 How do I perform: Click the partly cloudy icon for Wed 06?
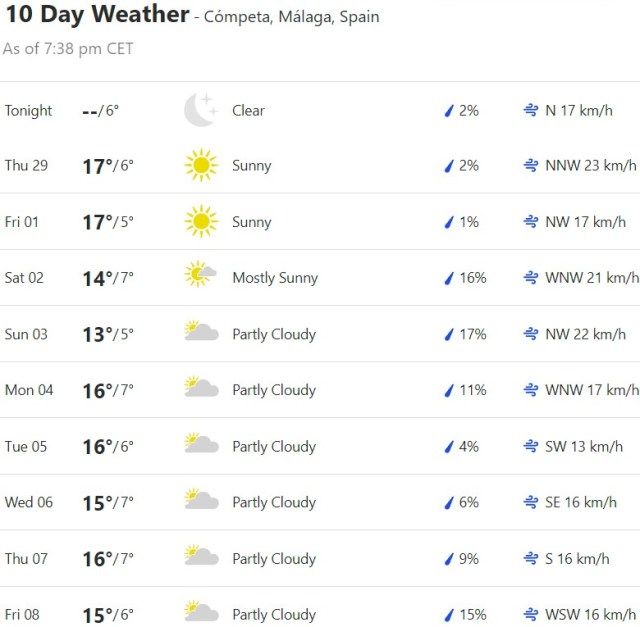tap(201, 501)
